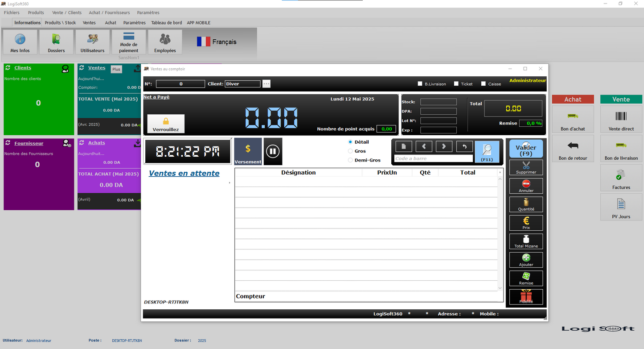Open the Fidelité gift icon
The image size is (644, 349).
point(526,297)
